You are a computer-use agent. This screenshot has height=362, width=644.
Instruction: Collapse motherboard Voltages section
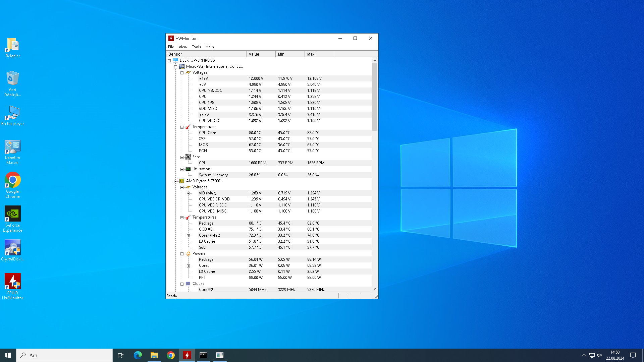point(182,73)
